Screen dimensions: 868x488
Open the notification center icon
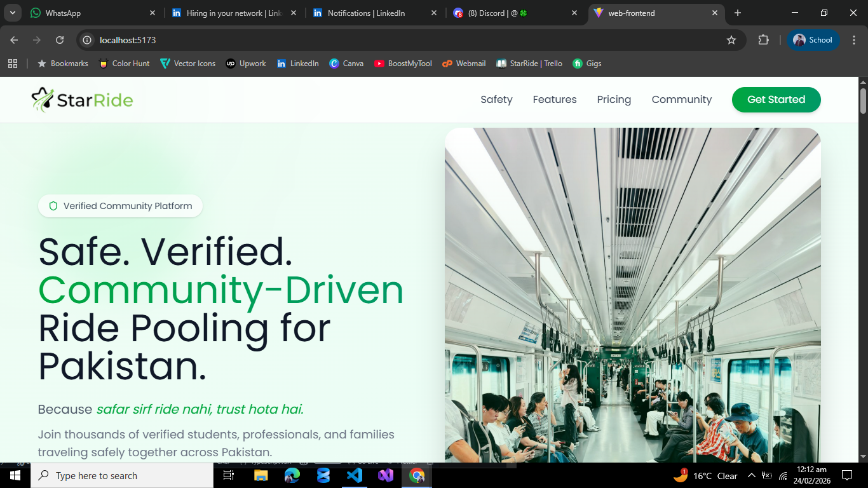click(x=846, y=475)
